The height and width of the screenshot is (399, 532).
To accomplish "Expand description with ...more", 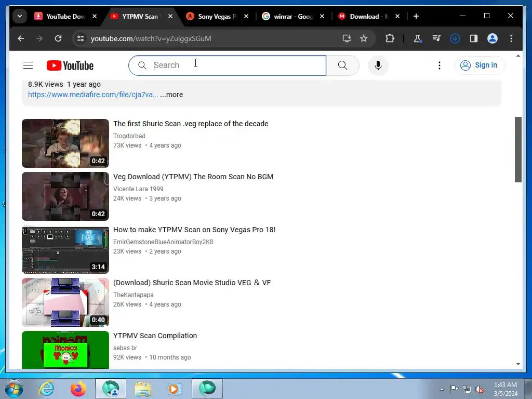I will click(x=171, y=95).
